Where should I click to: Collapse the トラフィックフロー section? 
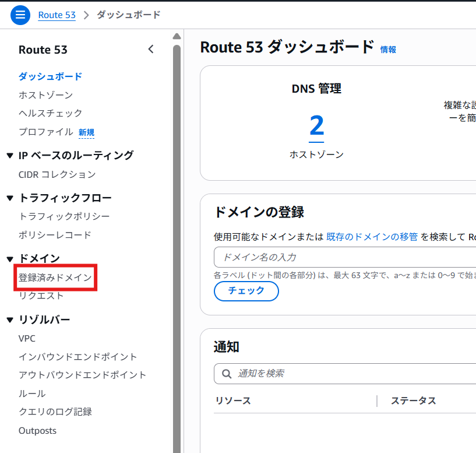click(x=10, y=198)
